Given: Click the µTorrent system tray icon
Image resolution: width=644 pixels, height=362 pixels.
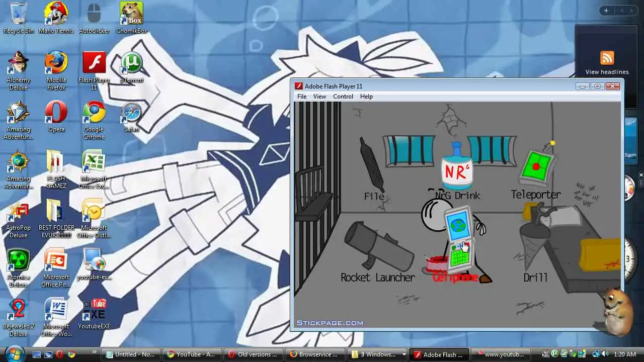Looking at the screenshot, I should [x=555, y=354].
